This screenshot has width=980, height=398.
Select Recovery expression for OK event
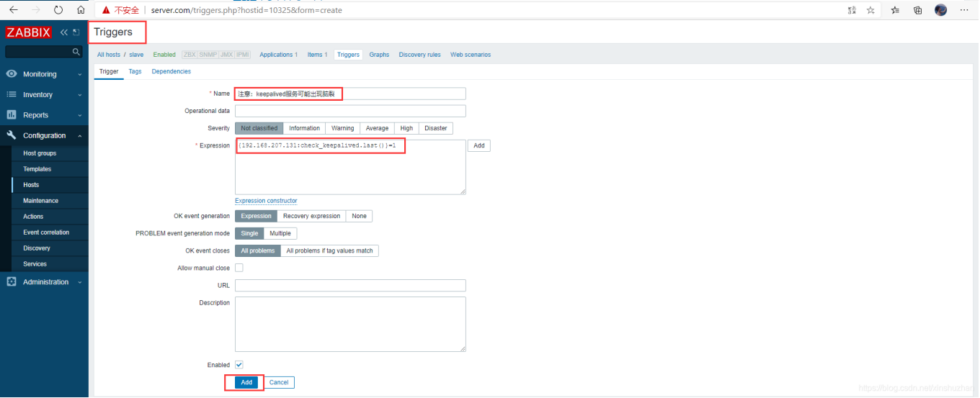tap(311, 216)
